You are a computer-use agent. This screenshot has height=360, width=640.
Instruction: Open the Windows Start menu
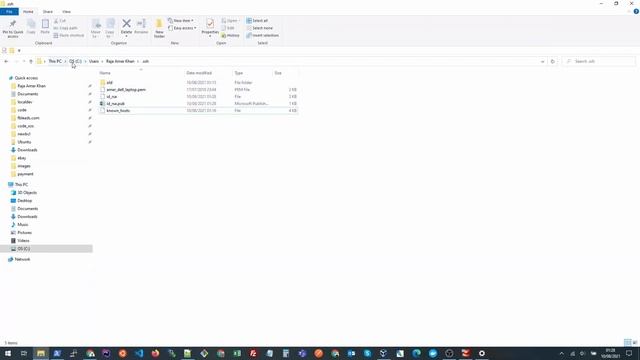(x=8, y=353)
